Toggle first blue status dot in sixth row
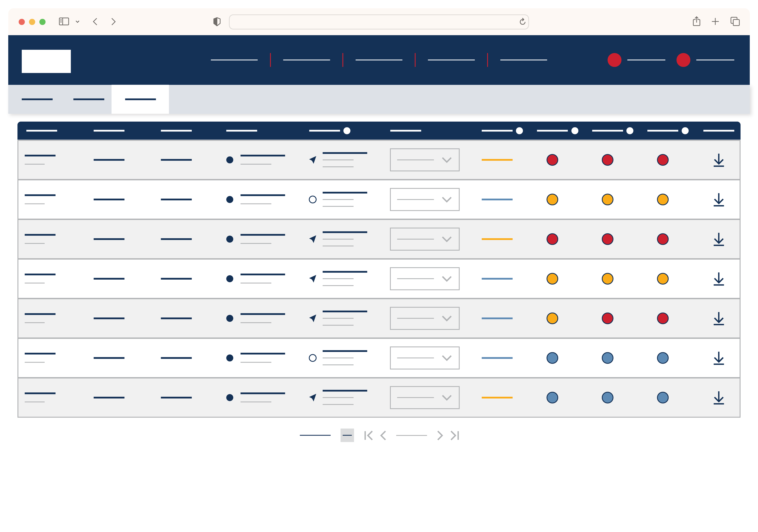 [x=552, y=358]
